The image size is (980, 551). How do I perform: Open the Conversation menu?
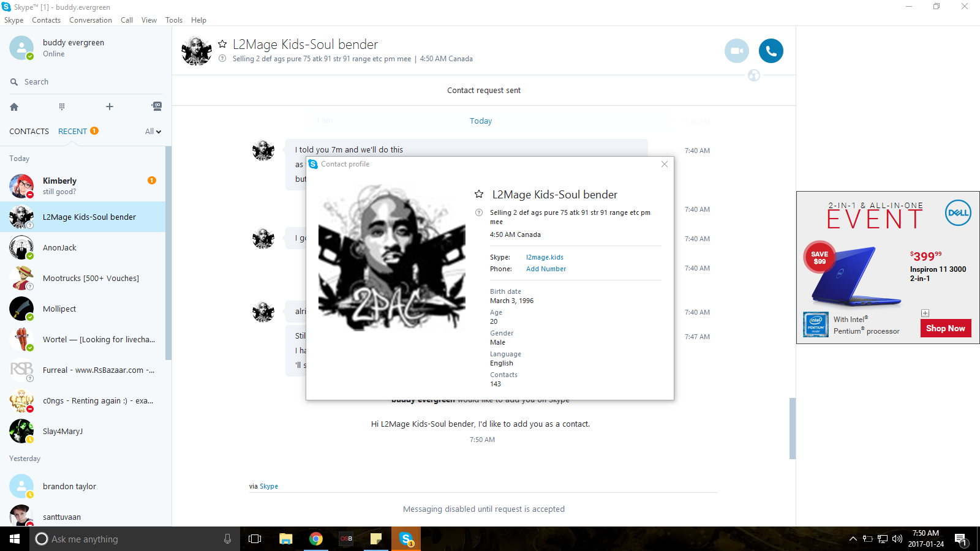click(x=91, y=20)
